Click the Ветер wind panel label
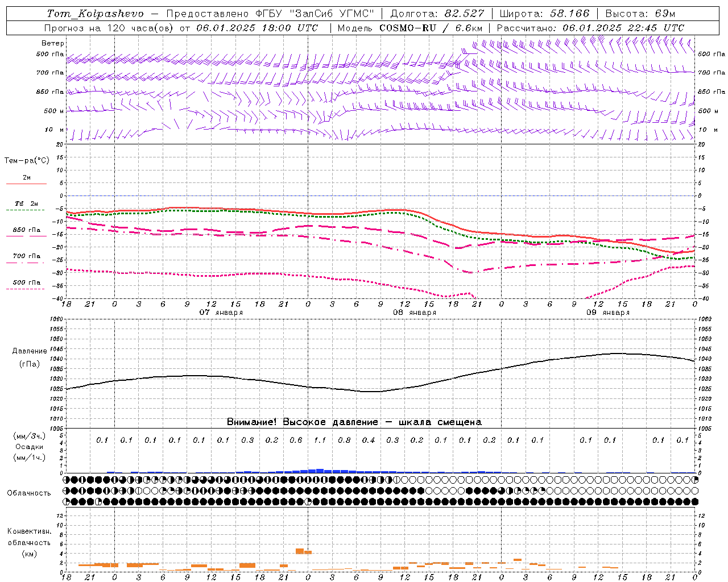 53,43
